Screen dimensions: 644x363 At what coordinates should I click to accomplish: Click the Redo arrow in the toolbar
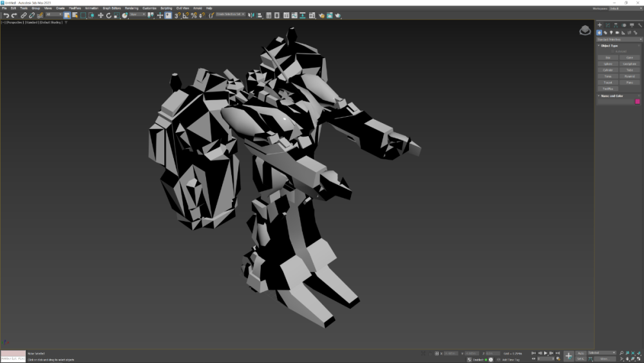pyautogui.click(x=14, y=15)
